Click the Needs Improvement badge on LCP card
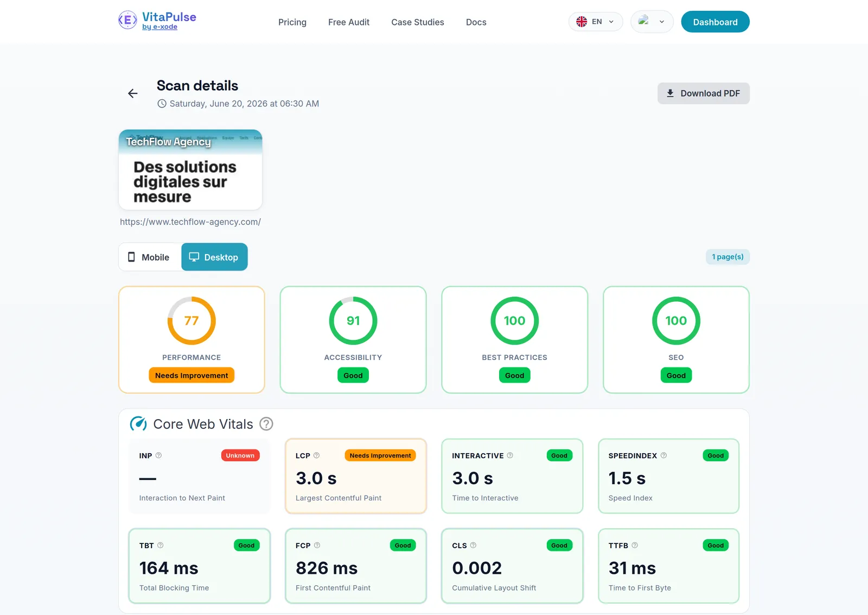 coord(380,455)
